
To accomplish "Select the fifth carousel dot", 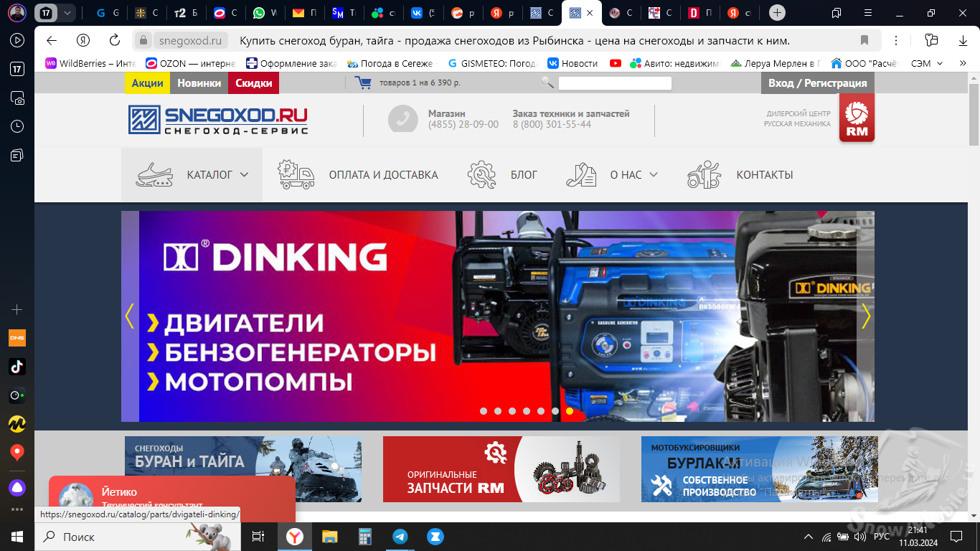I will [x=541, y=411].
